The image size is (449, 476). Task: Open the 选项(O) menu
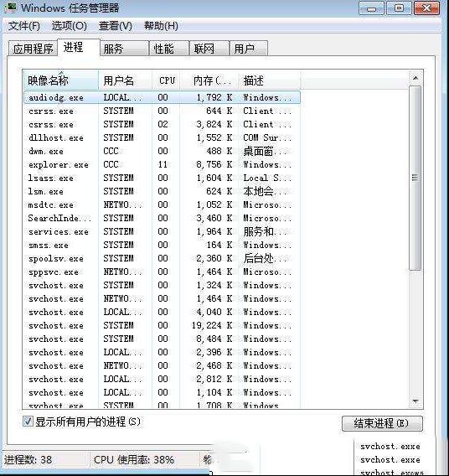tap(70, 26)
